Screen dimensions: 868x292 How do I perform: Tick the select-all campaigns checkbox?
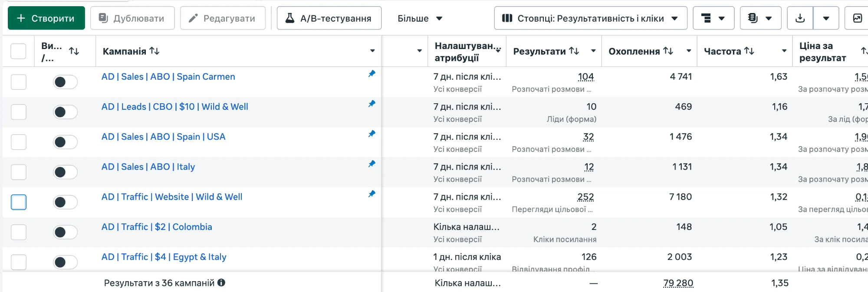(x=18, y=51)
